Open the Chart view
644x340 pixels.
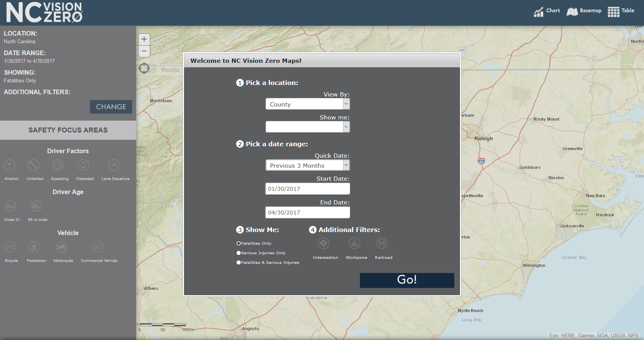(x=547, y=11)
